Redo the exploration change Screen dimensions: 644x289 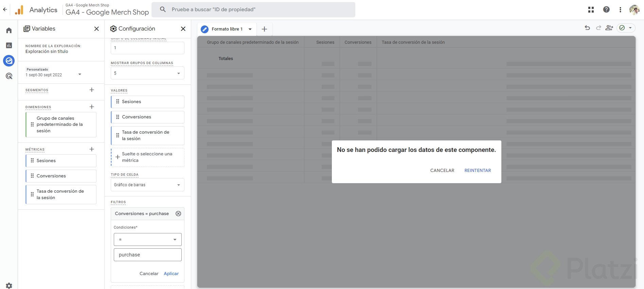(x=598, y=28)
